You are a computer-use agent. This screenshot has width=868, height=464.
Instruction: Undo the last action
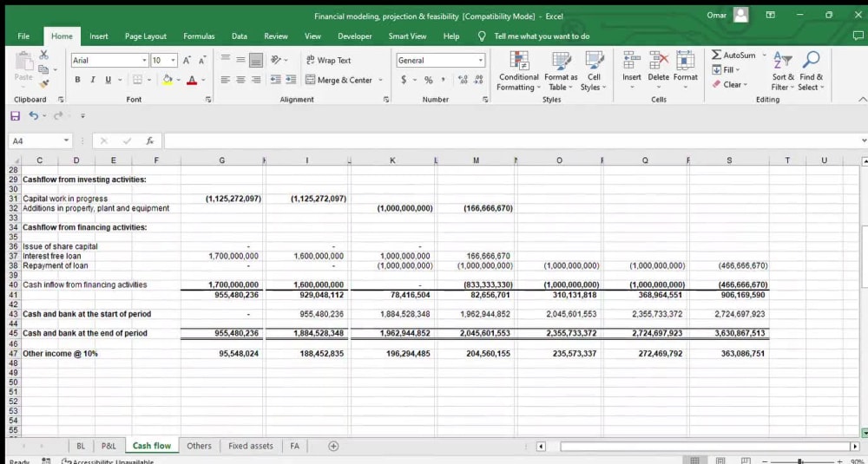[34, 116]
